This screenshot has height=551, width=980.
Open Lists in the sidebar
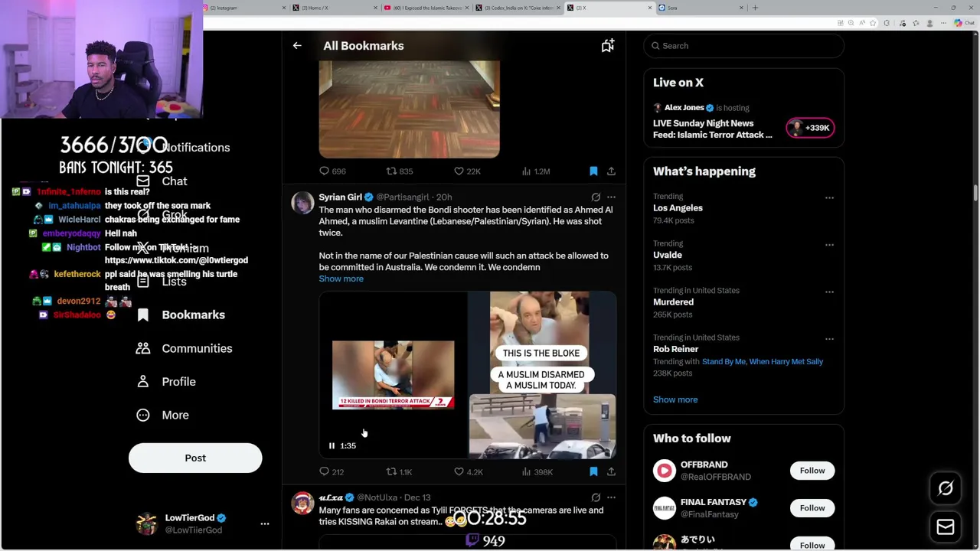[161, 282]
